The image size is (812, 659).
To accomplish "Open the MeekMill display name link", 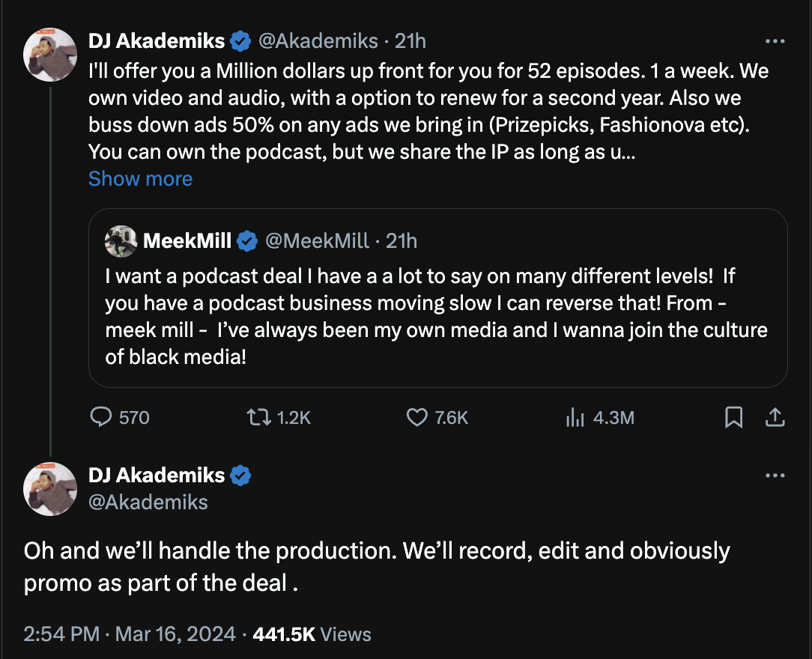I will pyautogui.click(x=187, y=240).
